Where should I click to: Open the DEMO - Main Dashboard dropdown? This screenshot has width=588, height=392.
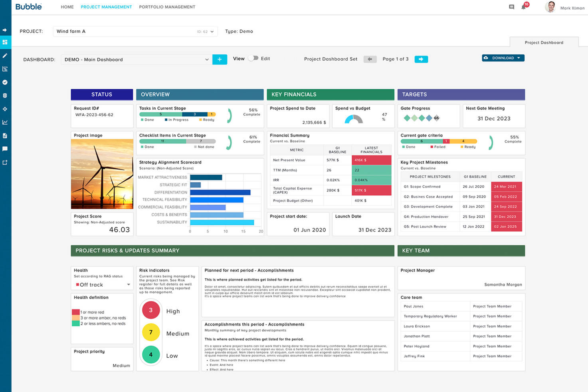[x=136, y=59]
